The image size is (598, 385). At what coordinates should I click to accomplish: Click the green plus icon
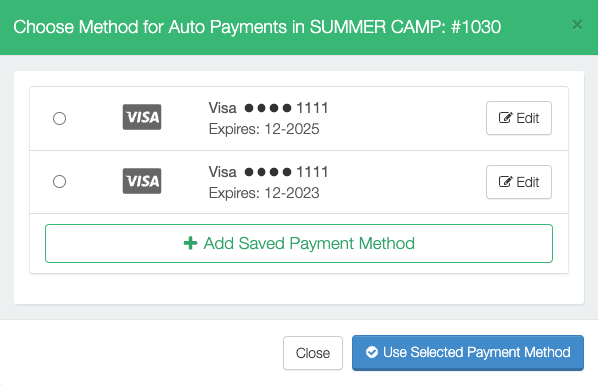tap(190, 243)
